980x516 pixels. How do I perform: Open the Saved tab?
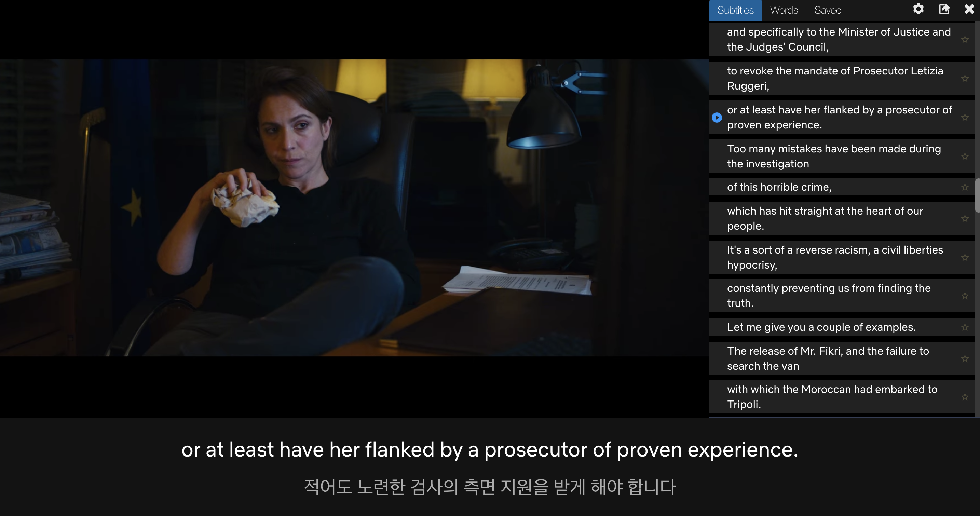(x=828, y=10)
